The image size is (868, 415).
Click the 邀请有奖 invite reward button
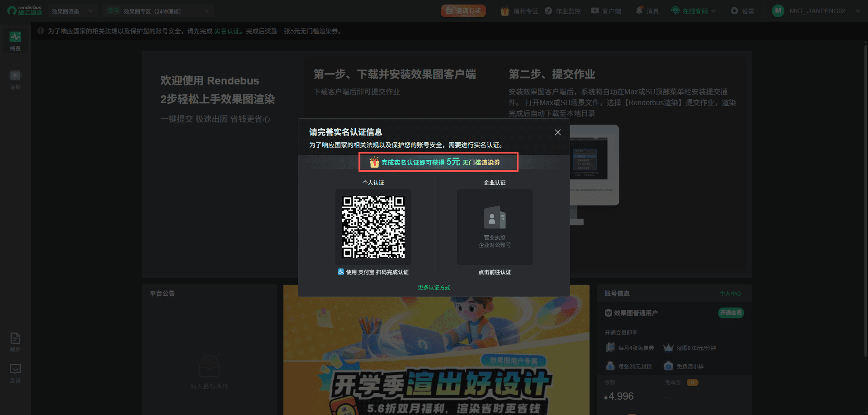tap(463, 11)
